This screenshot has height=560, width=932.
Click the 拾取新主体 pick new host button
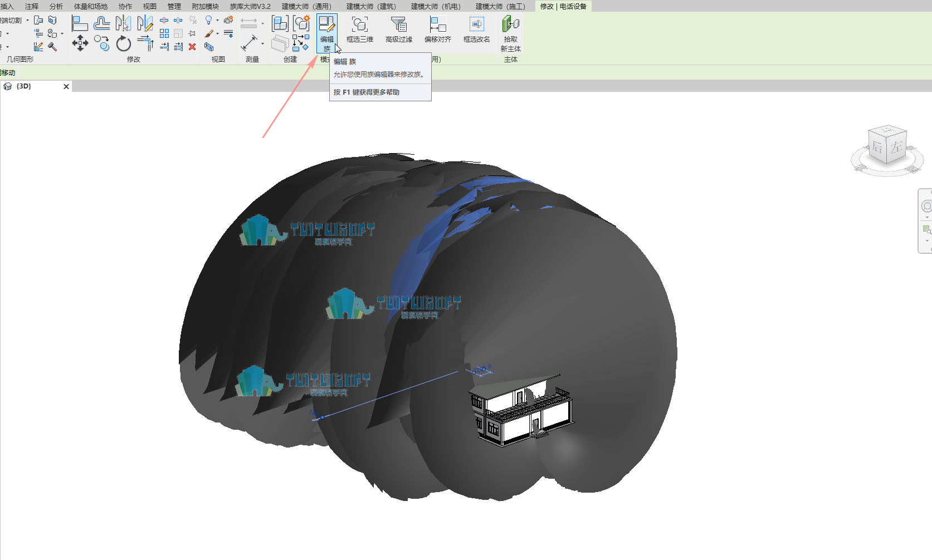click(511, 34)
